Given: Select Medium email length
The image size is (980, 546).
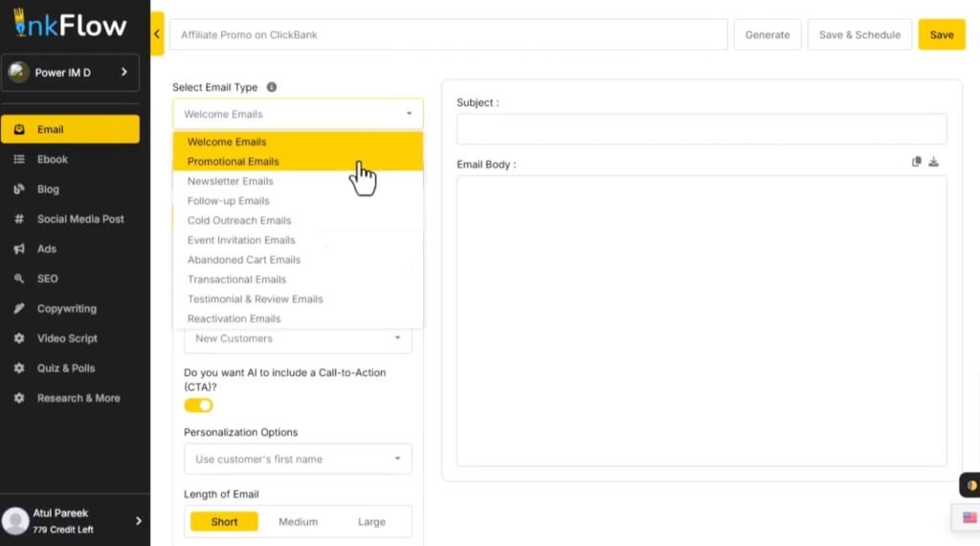Looking at the screenshot, I should click(x=298, y=522).
